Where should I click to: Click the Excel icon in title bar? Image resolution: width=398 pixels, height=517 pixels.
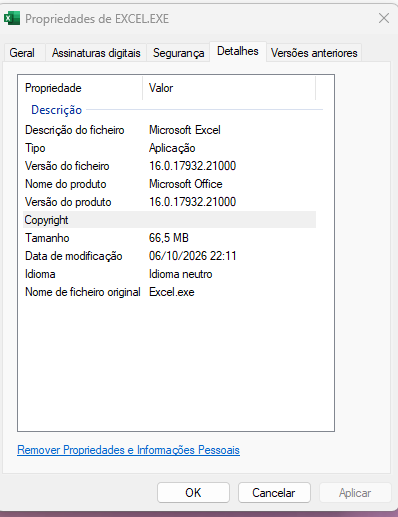[x=12, y=18]
